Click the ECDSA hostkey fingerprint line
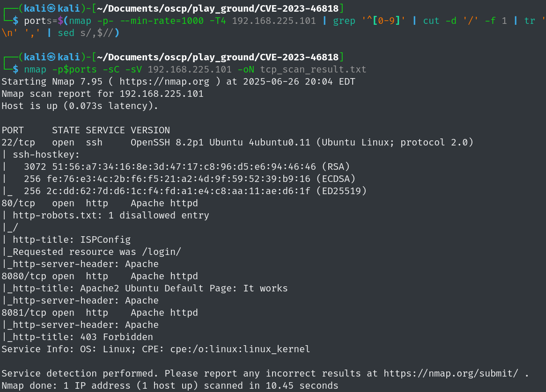 tap(190, 179)
